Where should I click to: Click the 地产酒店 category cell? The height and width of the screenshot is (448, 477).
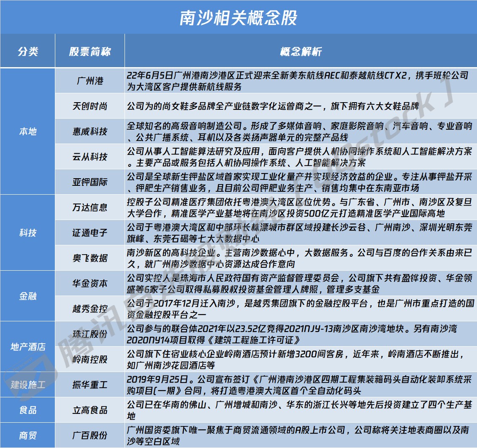pyautogui.click(x=28, y=347)
